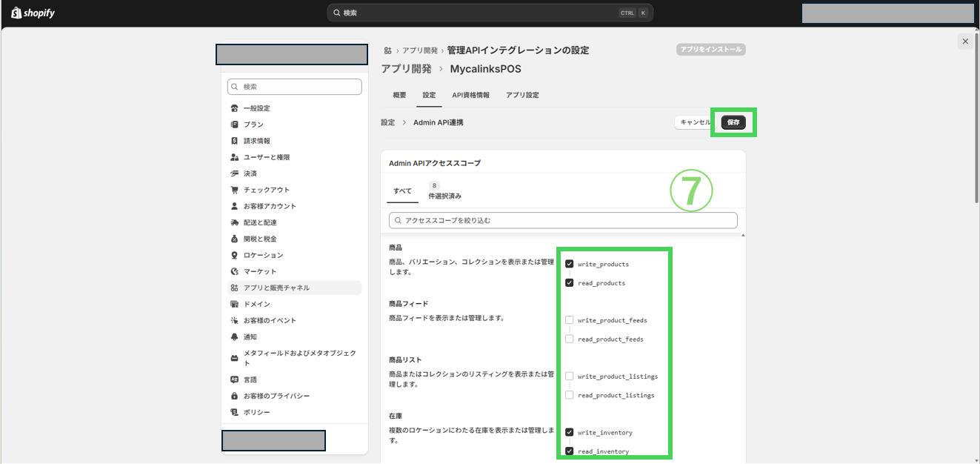Show the 件選択済み selected scopes tab

[x=444, y=191]
